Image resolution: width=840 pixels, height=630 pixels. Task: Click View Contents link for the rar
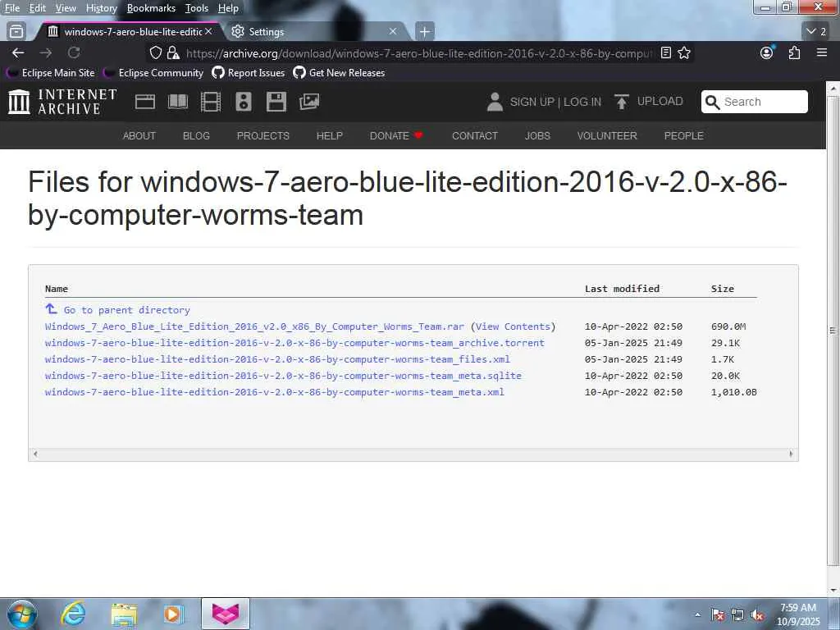point(514,326)
